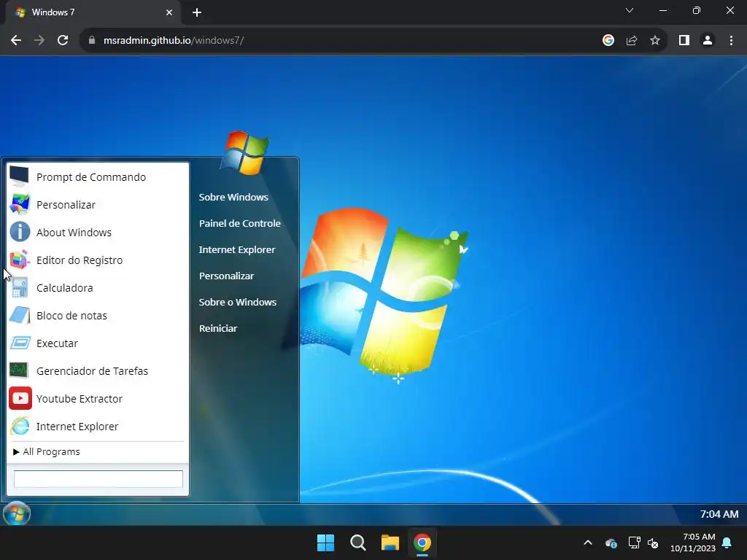The image size is (747, 560).
Task: Click the Gerenciador de Tarefas label
Action: coord(92,371)
